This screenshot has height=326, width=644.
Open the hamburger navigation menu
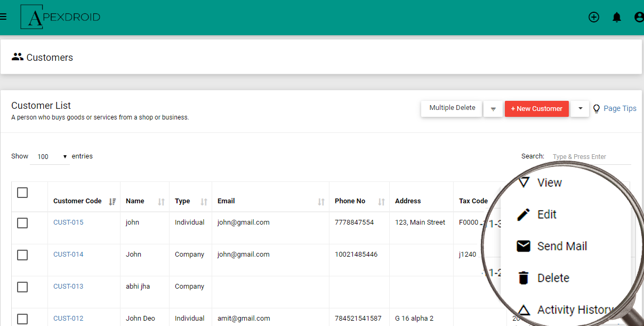pos(3,17)
